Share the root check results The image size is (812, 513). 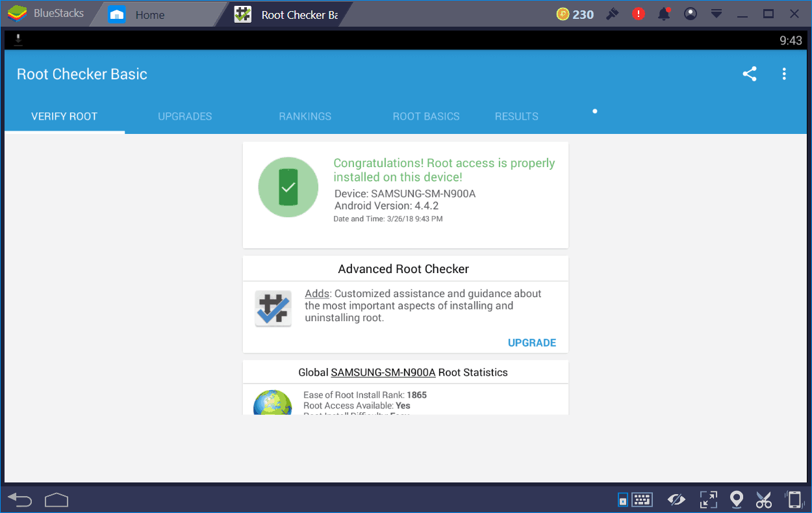750,74
